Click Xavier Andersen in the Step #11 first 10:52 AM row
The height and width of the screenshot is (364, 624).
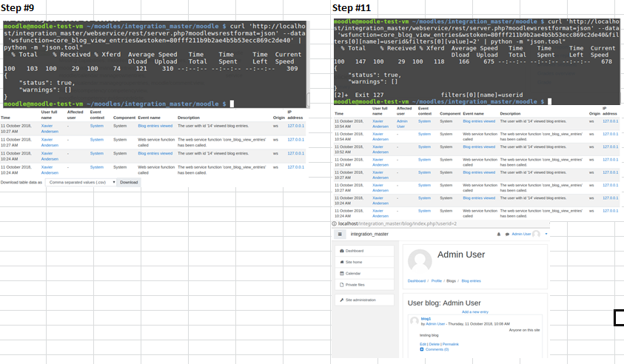coord(380,149)
